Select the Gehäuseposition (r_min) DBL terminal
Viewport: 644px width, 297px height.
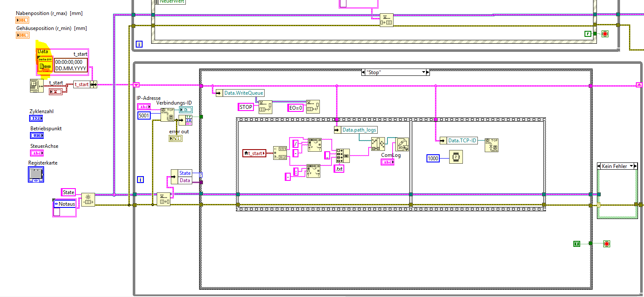(23, 35)
